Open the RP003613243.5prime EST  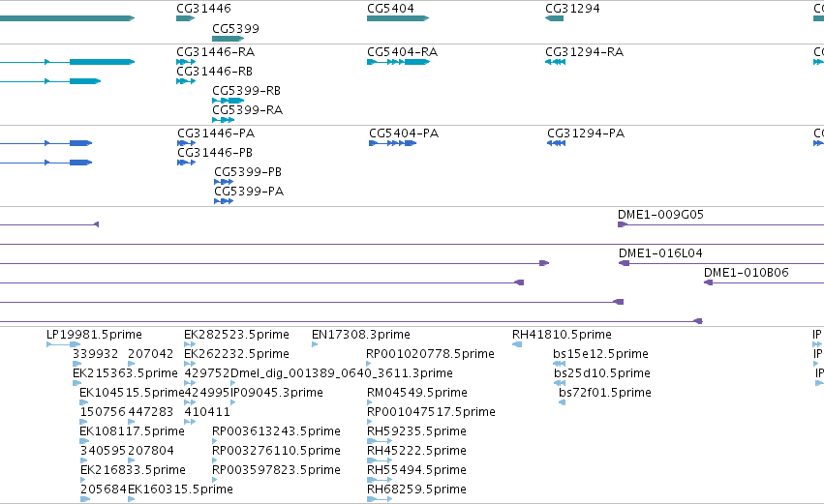pyautogui.click(x=214, y=442)
